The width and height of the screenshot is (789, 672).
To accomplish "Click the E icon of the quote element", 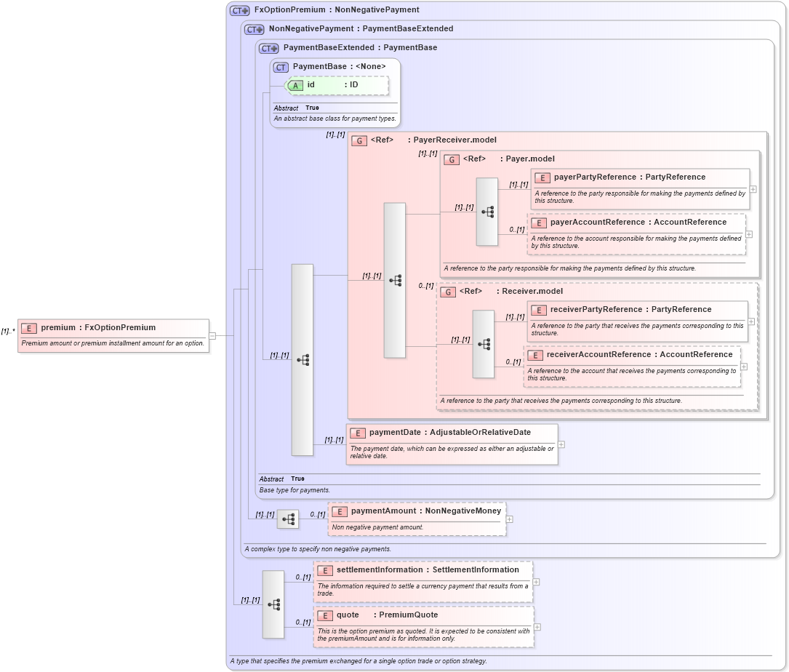I will 324,615.
